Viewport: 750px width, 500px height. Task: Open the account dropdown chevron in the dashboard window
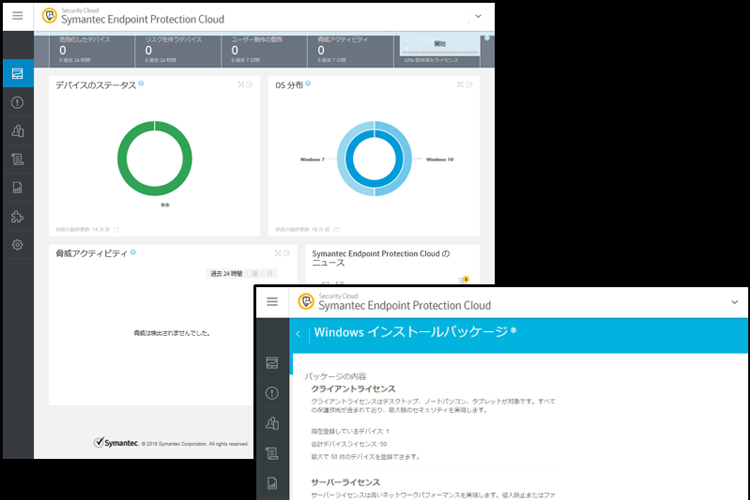pos(478,16)
